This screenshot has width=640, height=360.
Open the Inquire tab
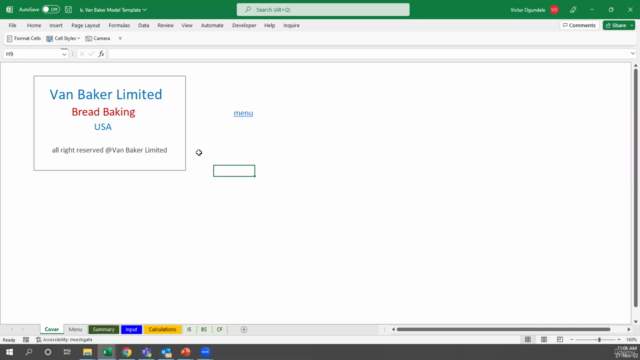[291, 25]
